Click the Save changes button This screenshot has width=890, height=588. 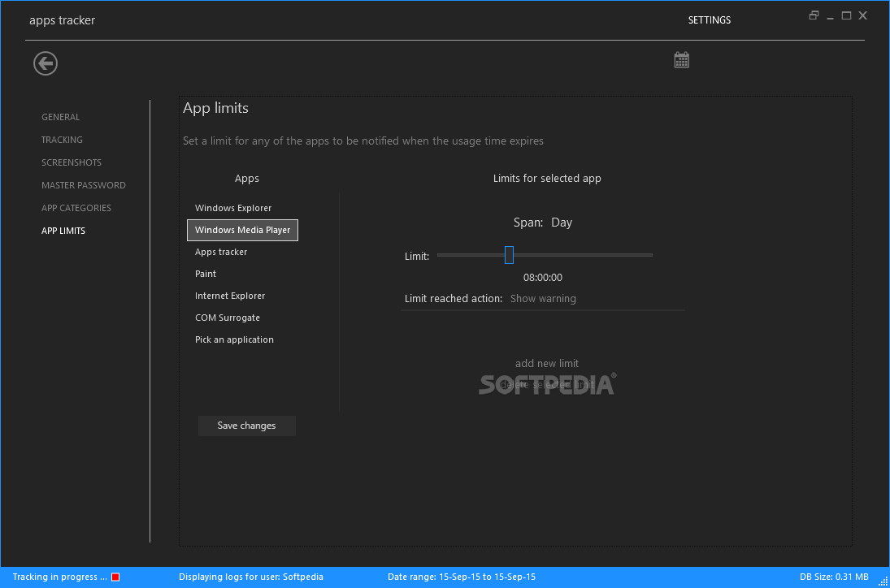[x=247, y=426]
